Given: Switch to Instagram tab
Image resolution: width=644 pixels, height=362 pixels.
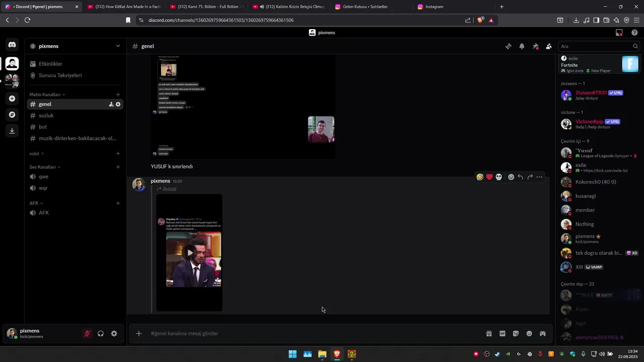Looking at the screenshot, I should point(454,7).
